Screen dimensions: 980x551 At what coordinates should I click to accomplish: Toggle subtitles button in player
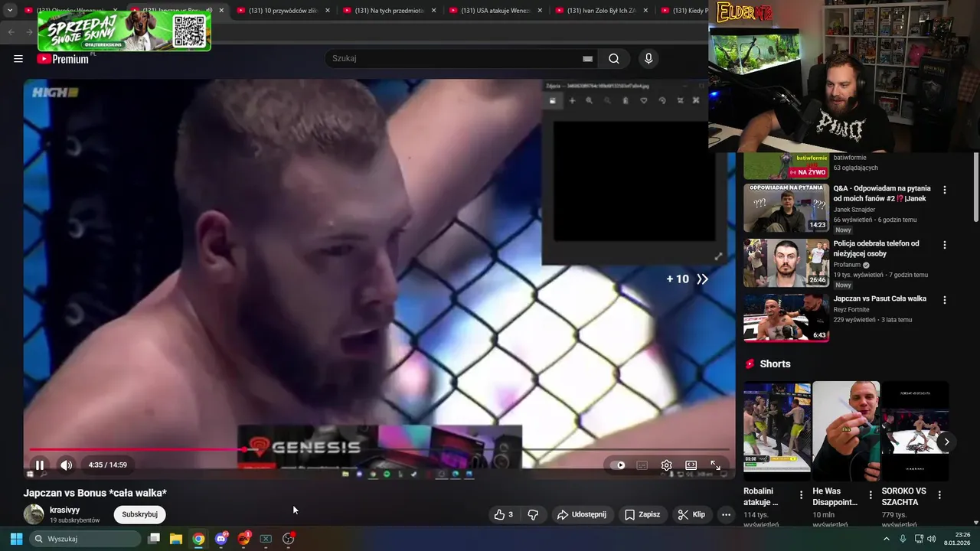point(642,465)
